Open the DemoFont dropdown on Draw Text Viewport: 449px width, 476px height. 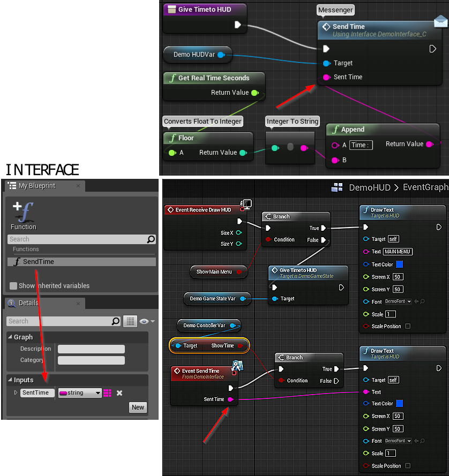click(x=398, y=301)
